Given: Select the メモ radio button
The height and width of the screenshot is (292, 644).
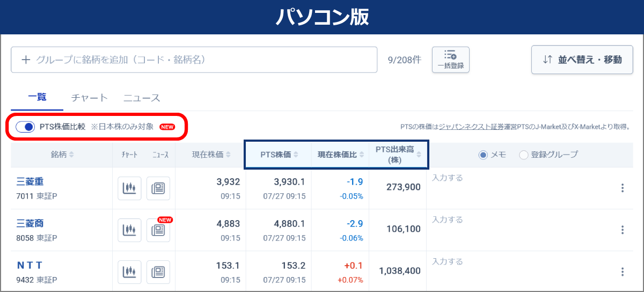Looking at the screenshot, I should coord(483,155).
